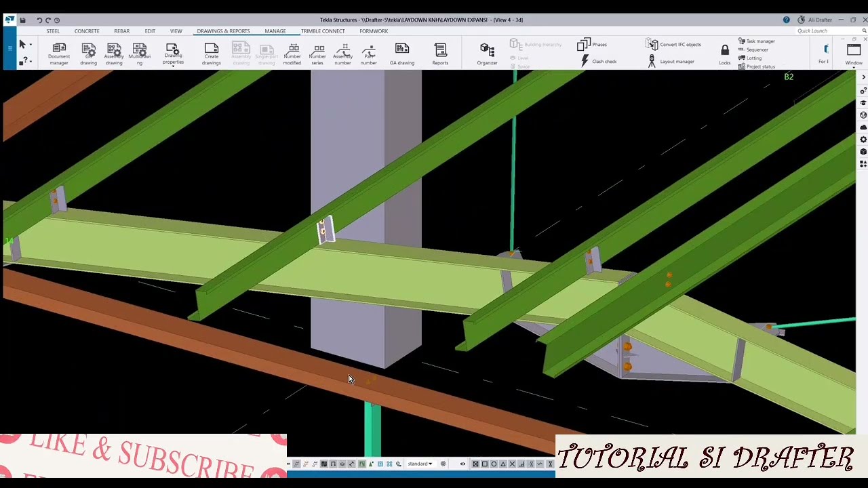Screen dimensions: 868x488
Task: Open GA drawing settings icon
Action: point(88,54)
